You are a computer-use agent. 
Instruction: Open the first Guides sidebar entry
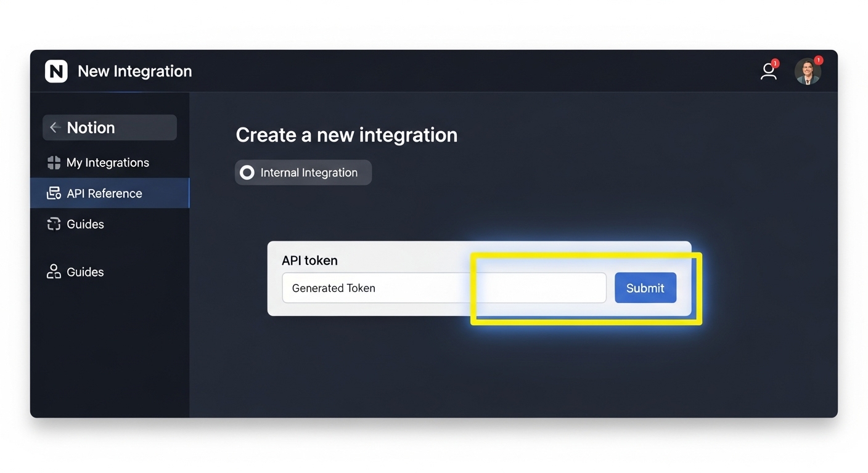coord(85,224)
